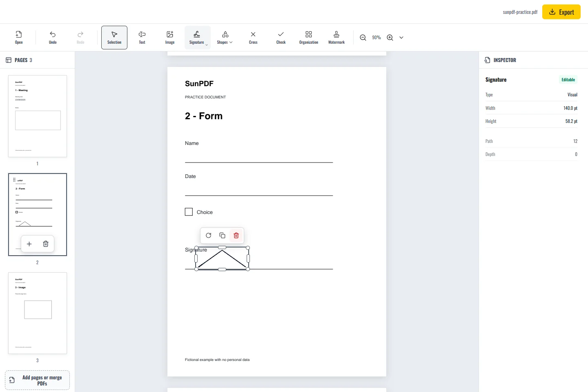Undo the last action
588x392 pixels.
tap(53, 38)
